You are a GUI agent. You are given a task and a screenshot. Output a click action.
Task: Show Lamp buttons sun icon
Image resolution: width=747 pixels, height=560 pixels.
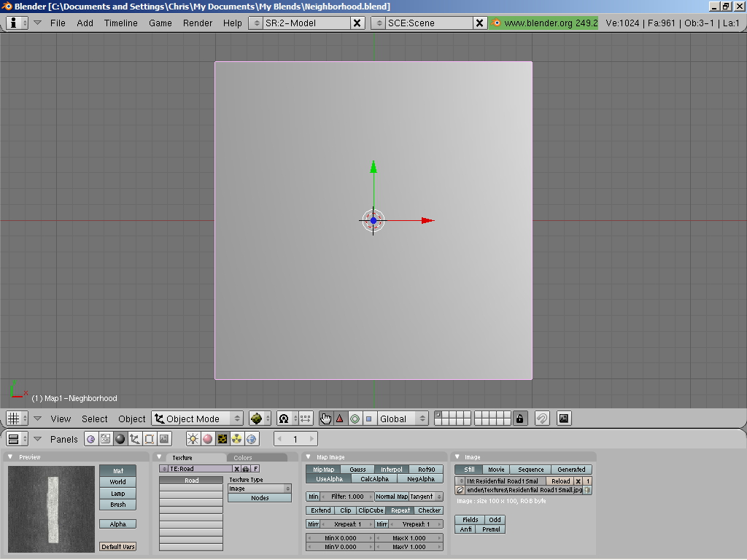[x=193, y=439]
